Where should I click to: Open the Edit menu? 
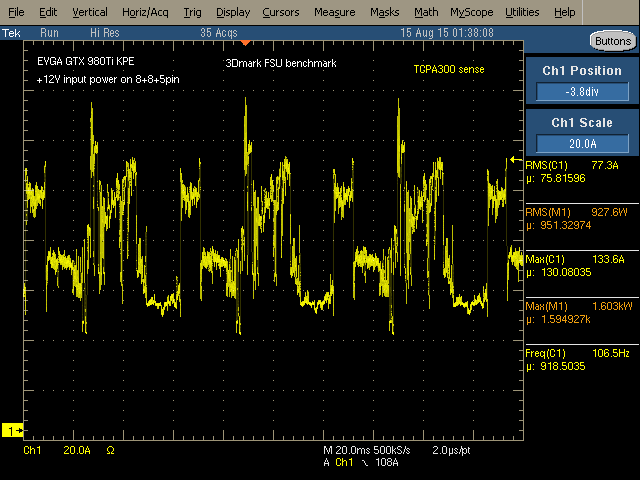tap(48, 13)
